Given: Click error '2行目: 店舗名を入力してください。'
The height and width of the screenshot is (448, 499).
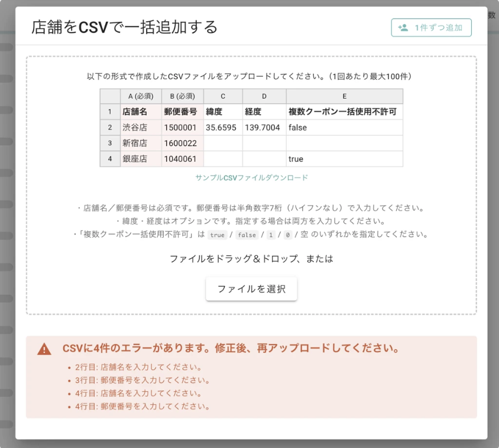Looking at the screenshot, I should pos(138,367).
